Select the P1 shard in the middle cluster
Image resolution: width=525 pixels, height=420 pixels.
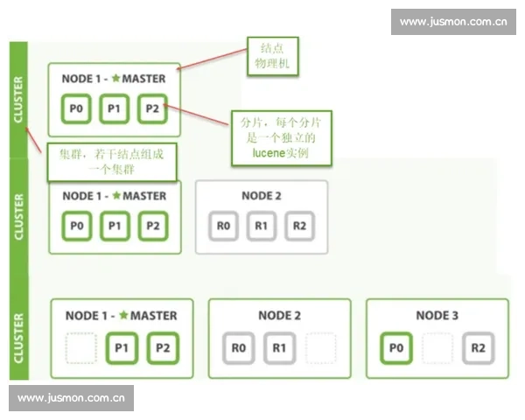(x=114, y=226)
